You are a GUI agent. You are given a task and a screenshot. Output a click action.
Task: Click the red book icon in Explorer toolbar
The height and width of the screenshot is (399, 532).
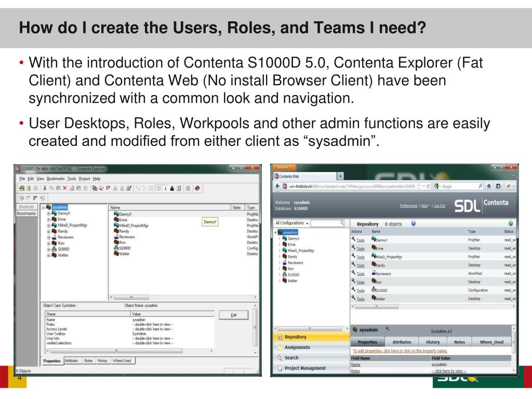coord(197,188)
